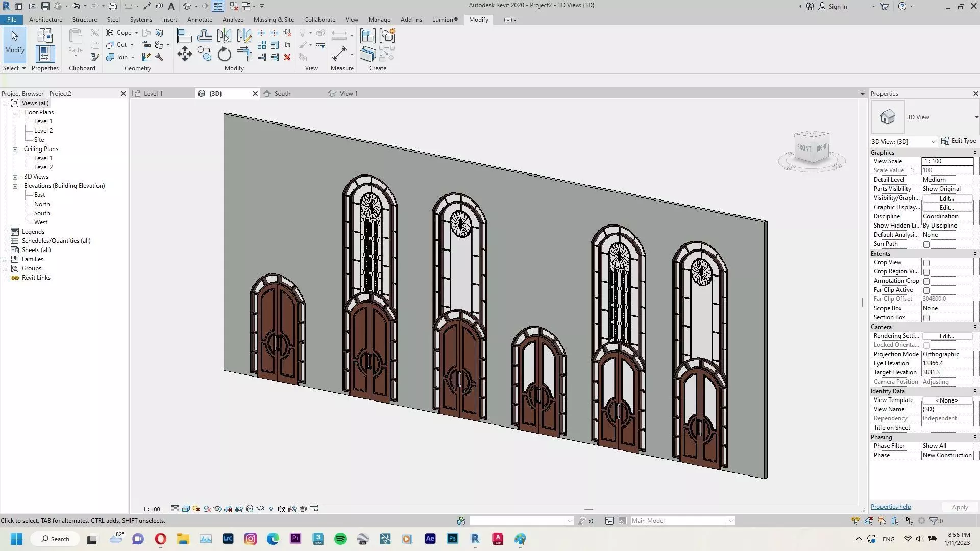Screen dimensions: 980x551
Task: Activate the Rotate tool
Action: [224, 54]
